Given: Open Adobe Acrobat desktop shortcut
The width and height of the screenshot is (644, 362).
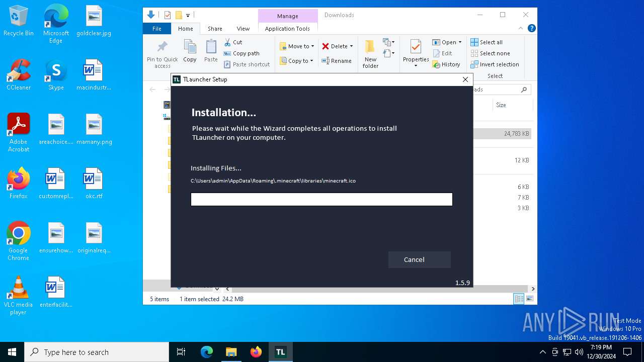Looking at the screenshot, I should coord(19,133).
